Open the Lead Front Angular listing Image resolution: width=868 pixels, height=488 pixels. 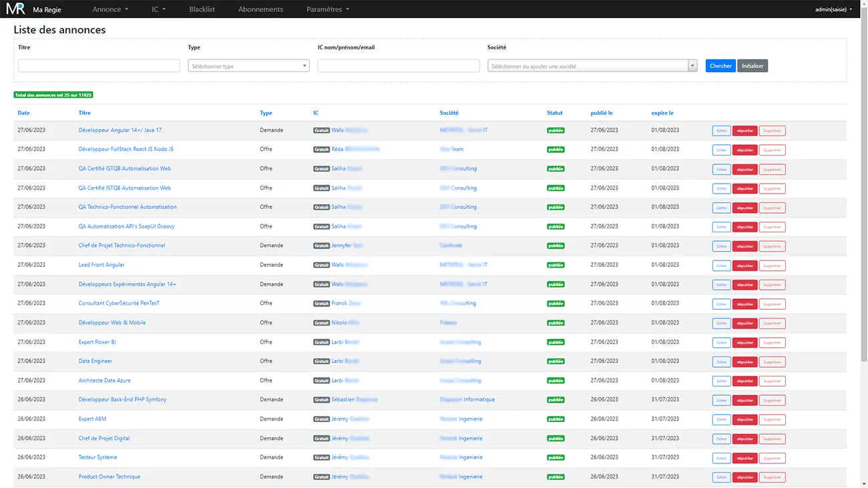coord(101,265)
